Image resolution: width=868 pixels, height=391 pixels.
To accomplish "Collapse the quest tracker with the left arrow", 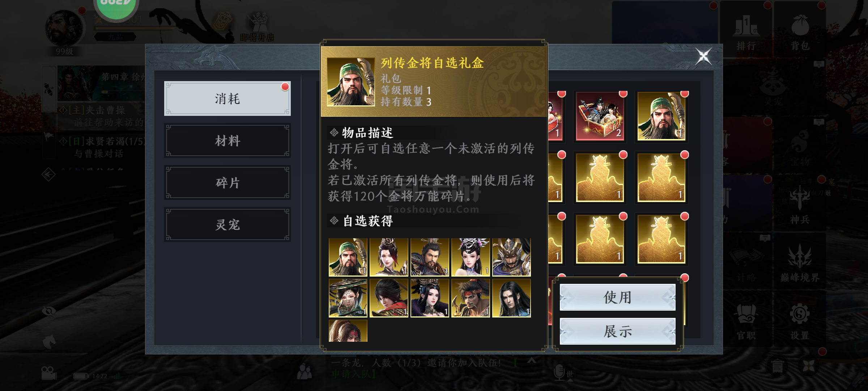I will click(x=48, y=175).
